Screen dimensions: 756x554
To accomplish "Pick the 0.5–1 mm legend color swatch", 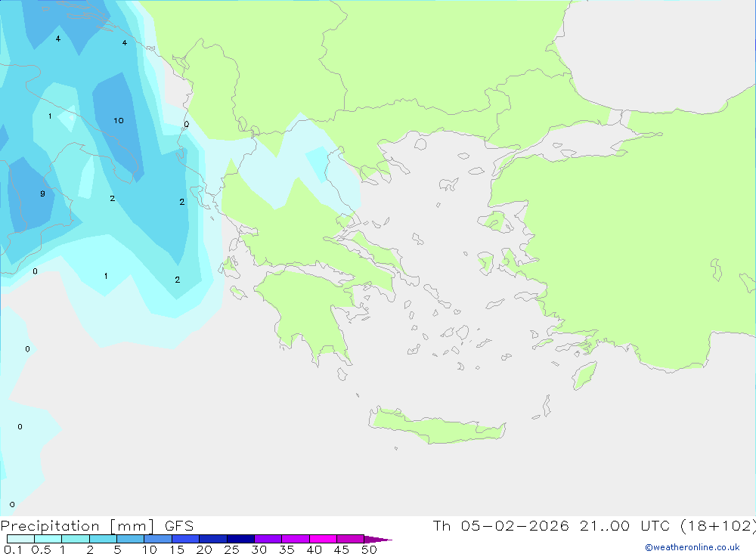I will click(x=48, y=539).
